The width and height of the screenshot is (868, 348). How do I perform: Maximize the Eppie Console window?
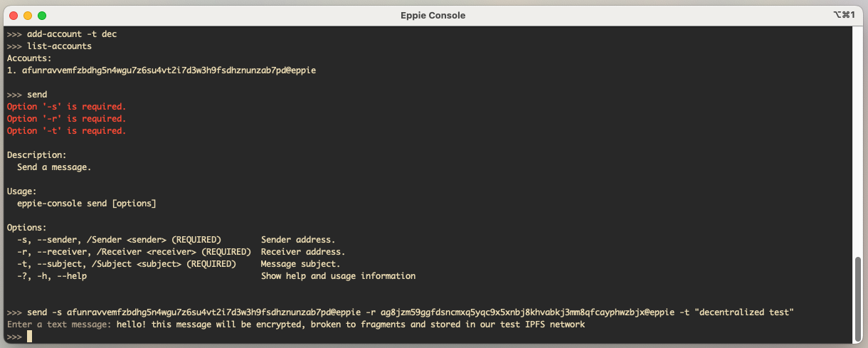click(x=42, y=15)
